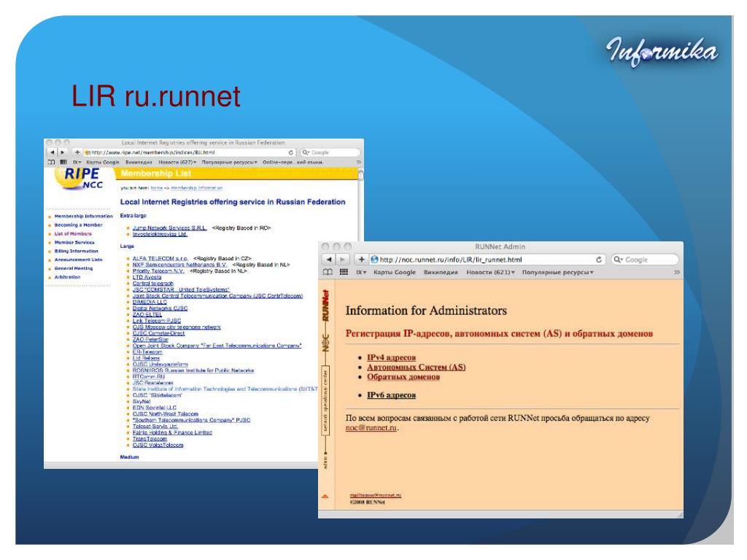Click Google search field in RUNNet Admin window
Image resolution: width=747 pixels, height=560 pixels.
[645, 260]
